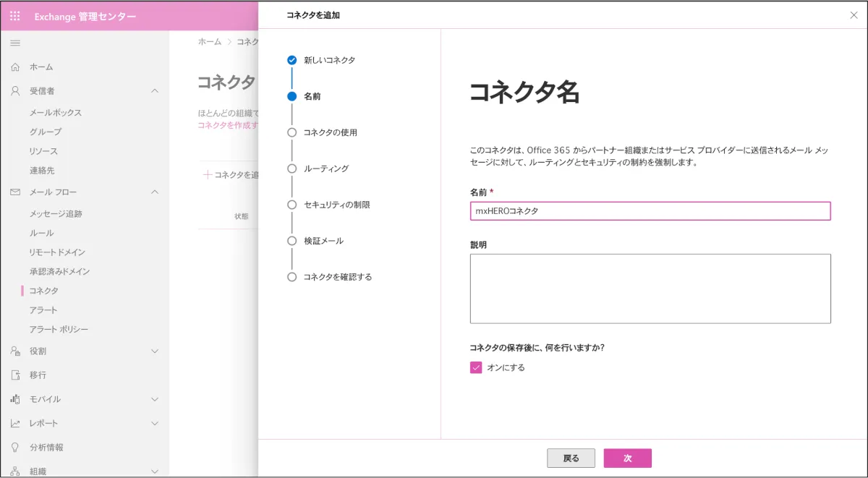This screenshot has height=478, width=868.
Task: Click the 受信者 person icon
Action: [x=15, y=91]
